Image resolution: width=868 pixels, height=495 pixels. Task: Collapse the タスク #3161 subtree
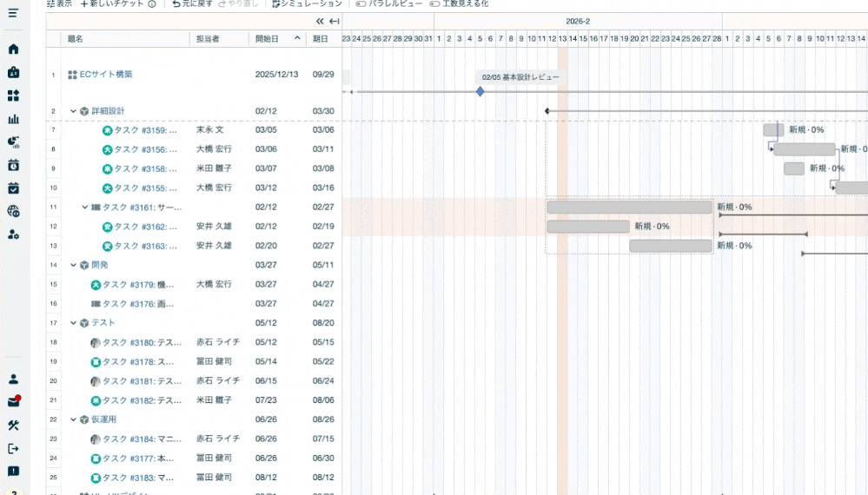click(85, 208)
